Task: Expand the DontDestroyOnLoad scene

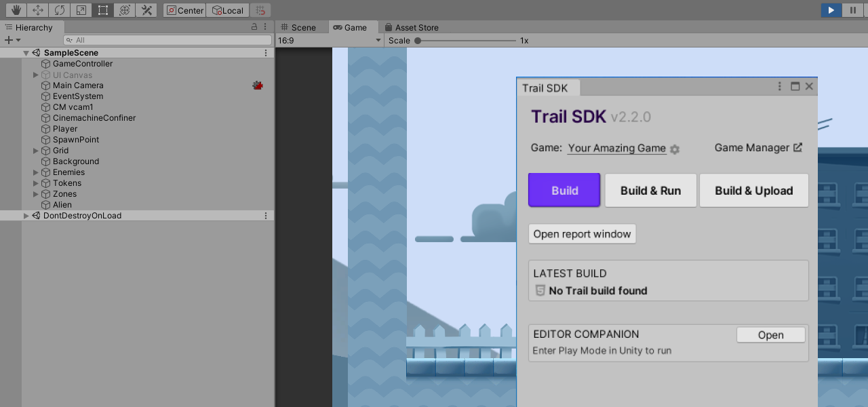Action: point(26,216)
